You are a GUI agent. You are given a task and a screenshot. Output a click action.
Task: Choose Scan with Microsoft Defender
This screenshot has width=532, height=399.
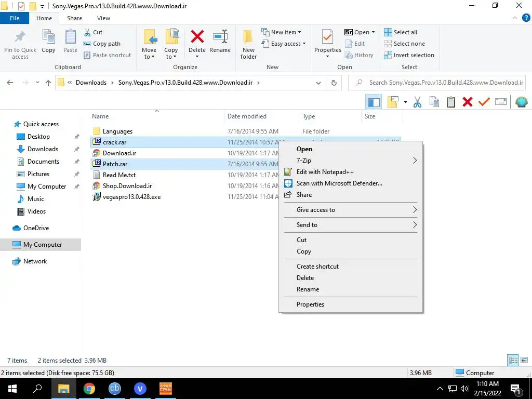point(352,183)
